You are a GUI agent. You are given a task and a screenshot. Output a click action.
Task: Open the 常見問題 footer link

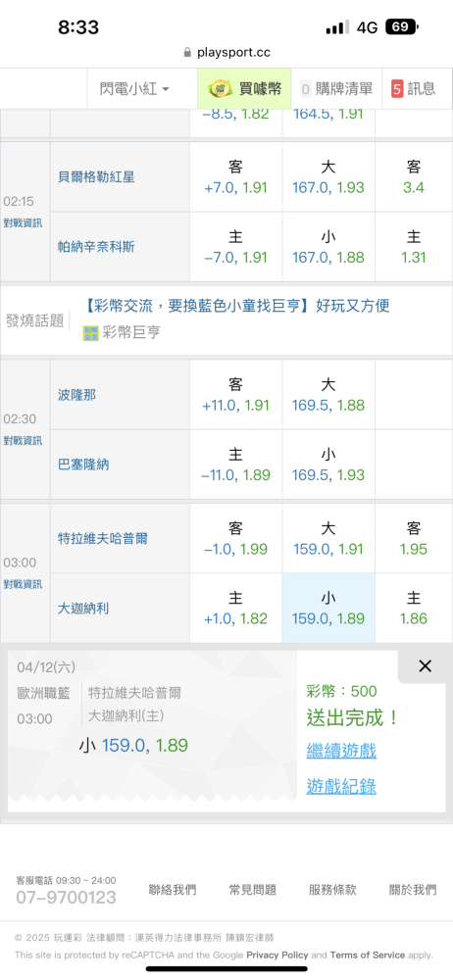pyautogui.click(x=252, y=890)
